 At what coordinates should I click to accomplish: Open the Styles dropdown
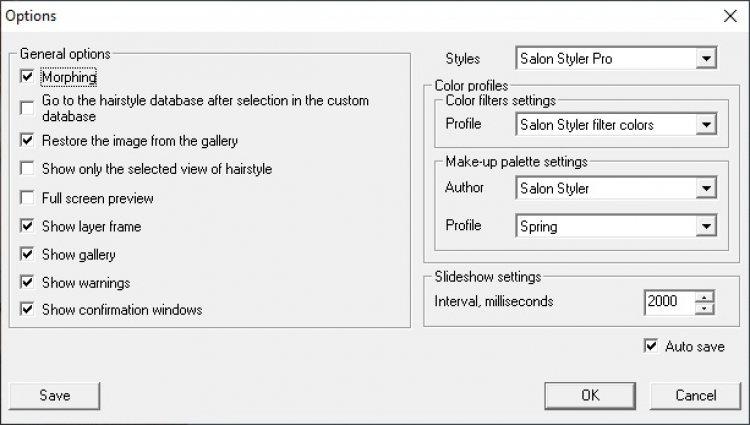pyautogui.click(x=707, y=59)
